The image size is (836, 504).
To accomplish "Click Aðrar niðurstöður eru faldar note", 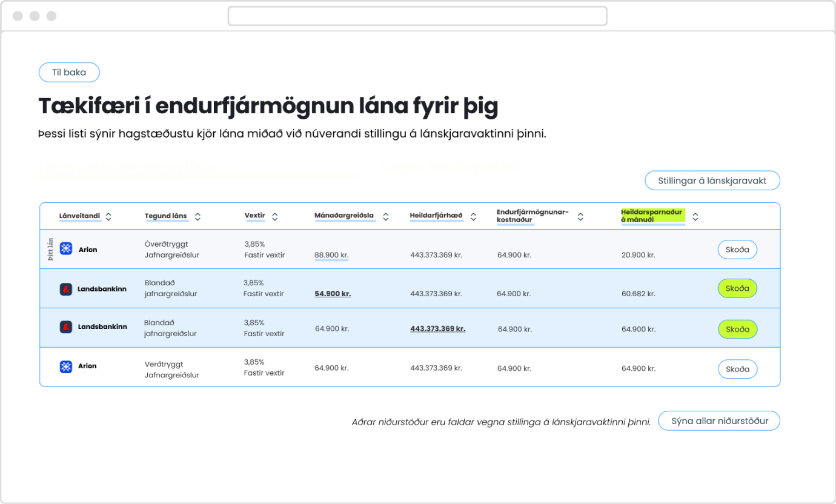I will click(x=501, y=422).
